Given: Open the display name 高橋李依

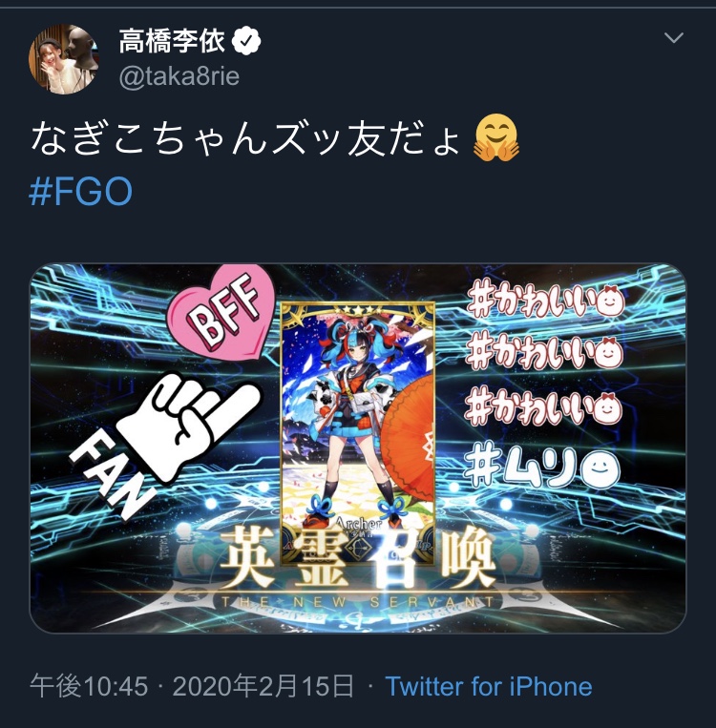Looking at the screenshot, I should coord(172,41).
